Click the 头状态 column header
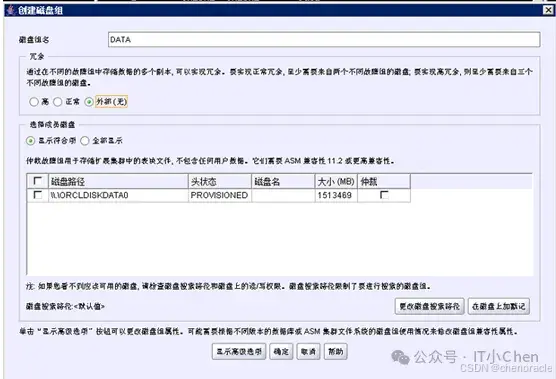Screen dimensions: 556x379 tap(220, 182)
